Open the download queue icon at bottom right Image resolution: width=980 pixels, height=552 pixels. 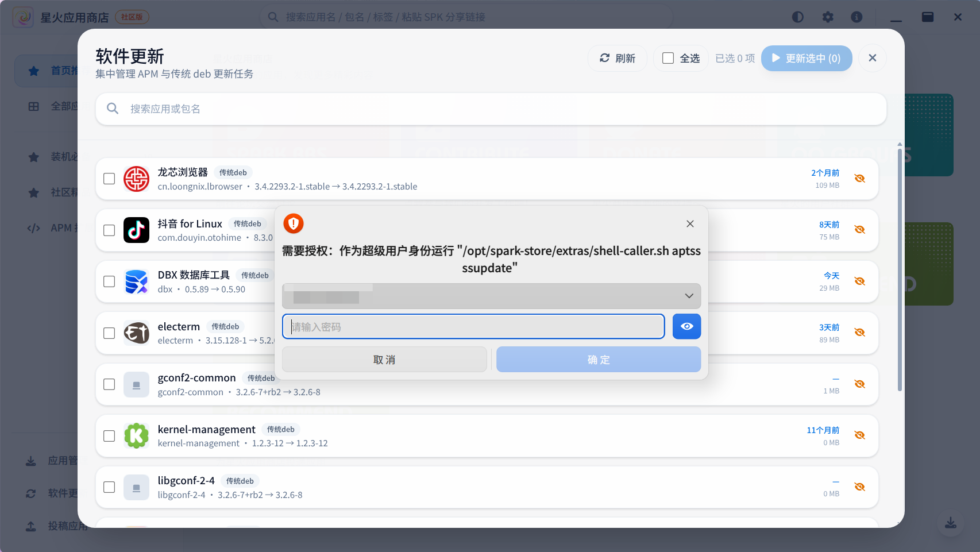tap(951, 523)
